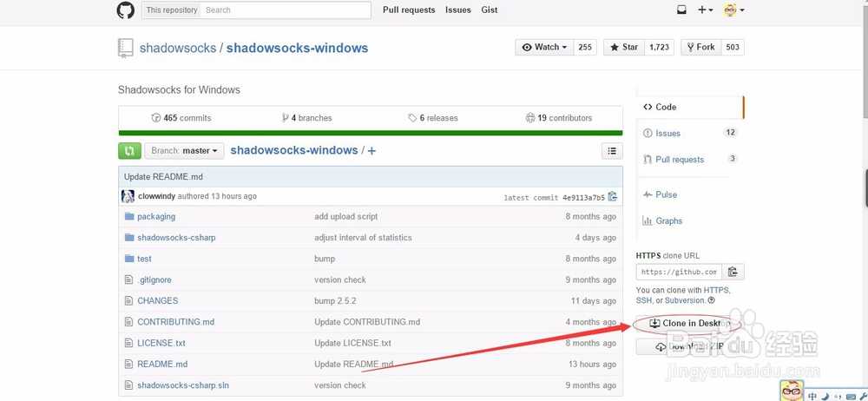Open the shadowsocks-csharp.sln file

coord(183,385)
